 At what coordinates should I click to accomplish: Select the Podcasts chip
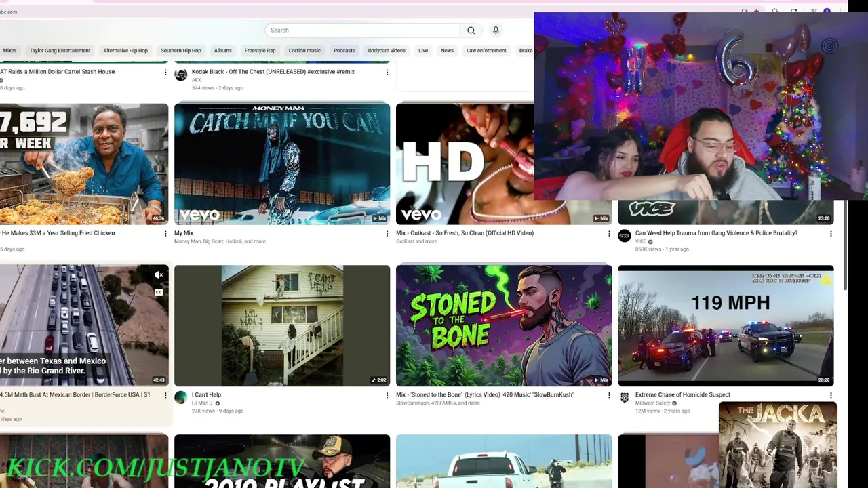pyautogui.click(x=344, y=51)
